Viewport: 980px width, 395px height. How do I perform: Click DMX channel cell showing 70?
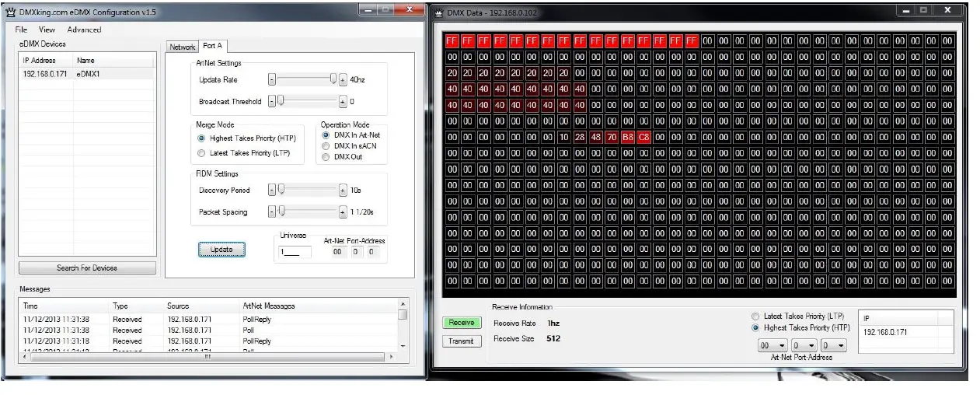[612, 137]
